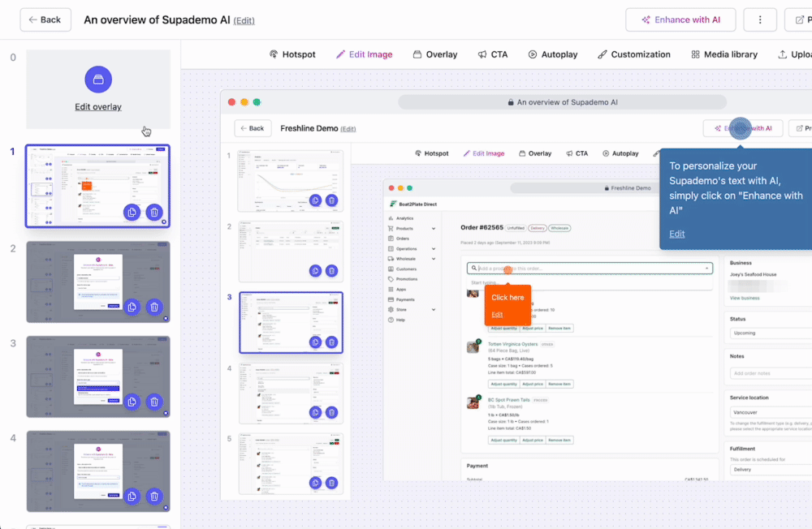Open the Overlay tool in the top toolbar
812x529 pixels.
435,54
